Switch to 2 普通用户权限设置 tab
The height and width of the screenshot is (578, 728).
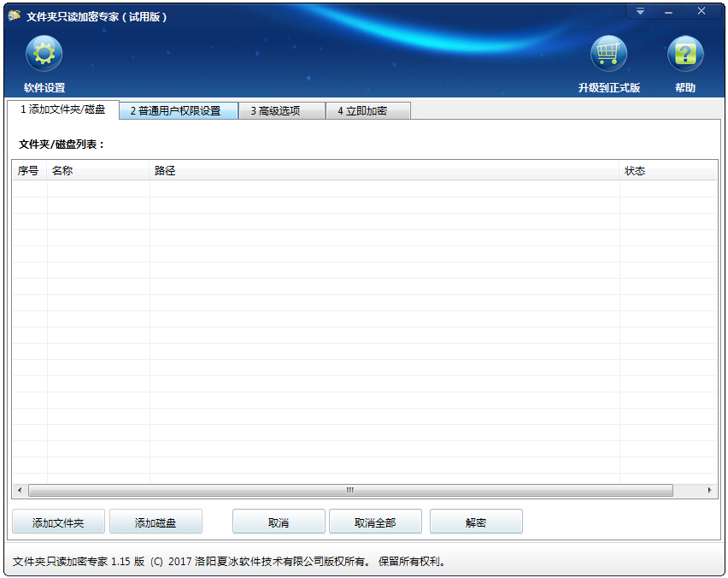(179, 111)
